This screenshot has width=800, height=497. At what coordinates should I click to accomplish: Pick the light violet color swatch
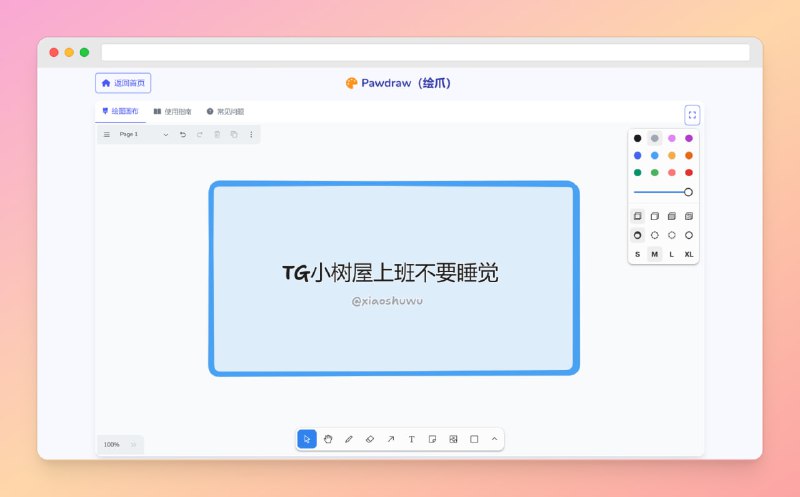tap(672, 138)
